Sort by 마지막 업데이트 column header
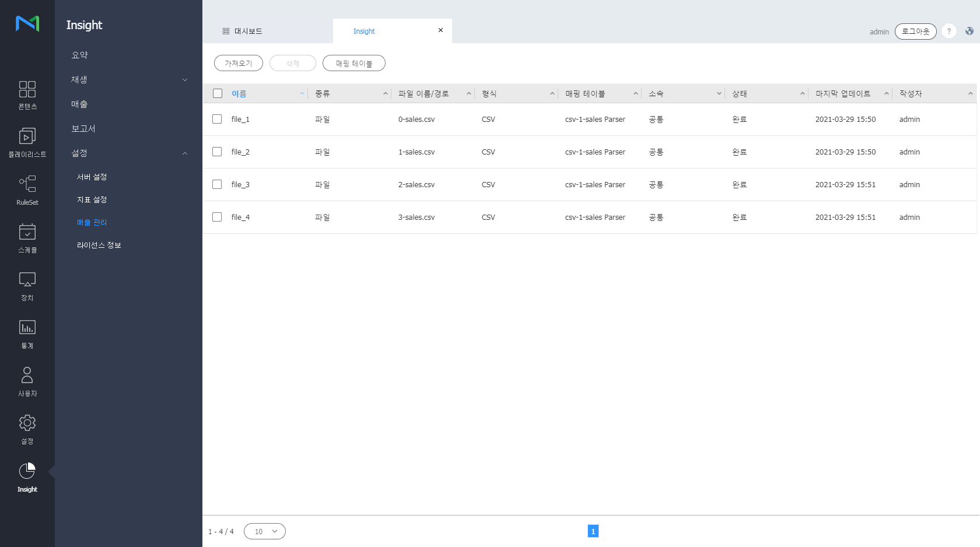 click(x=843, y=94)
